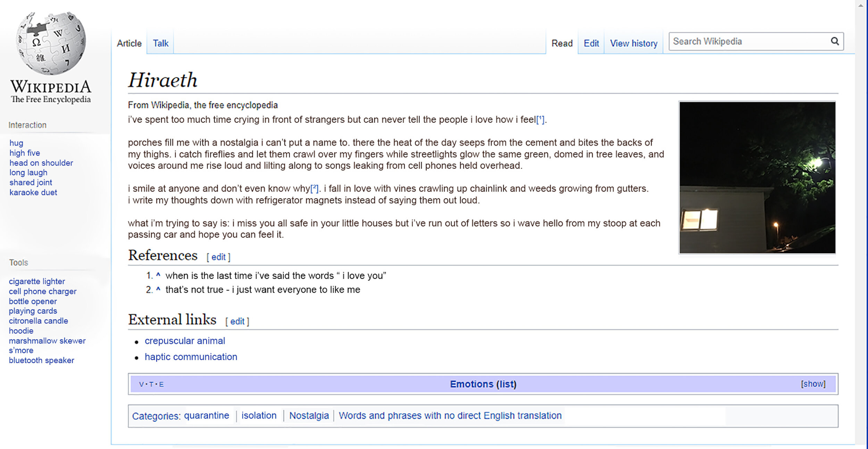Click the high five sidebar link
868x449 pixels.
tap(25, 153)
